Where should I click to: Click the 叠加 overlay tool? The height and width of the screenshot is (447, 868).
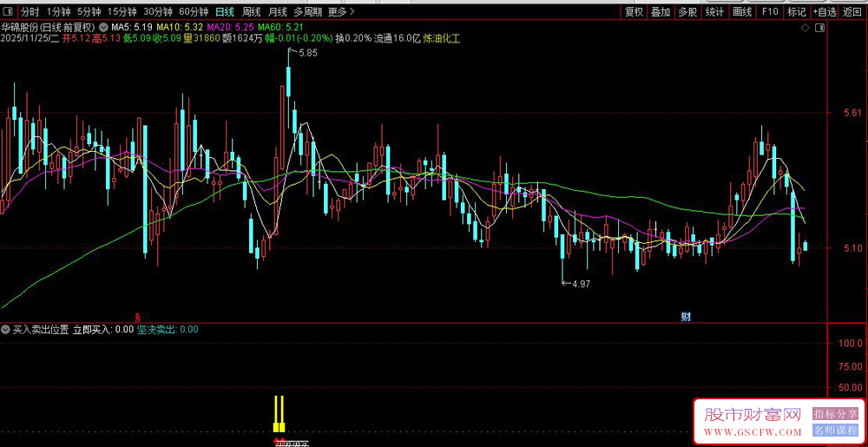(x=661, y=11)
